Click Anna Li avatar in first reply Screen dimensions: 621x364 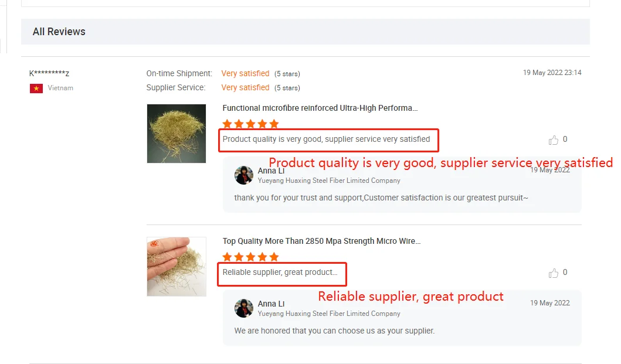[243, 175]
